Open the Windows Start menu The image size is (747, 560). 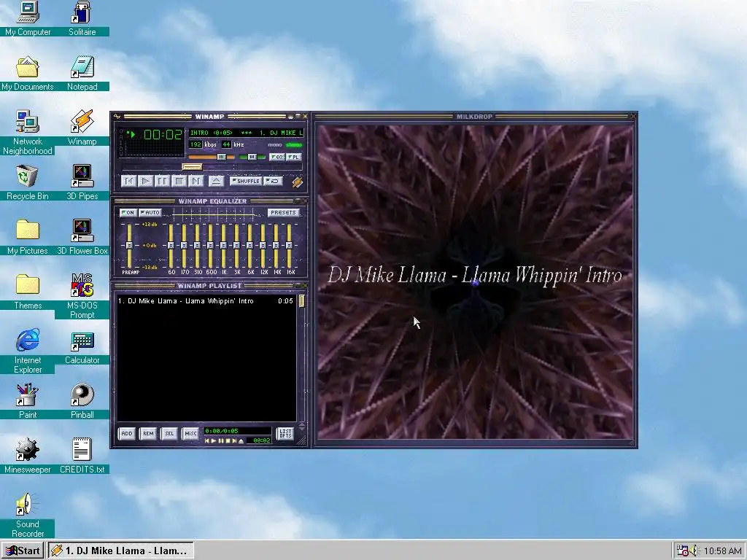(x=23, y=551)
